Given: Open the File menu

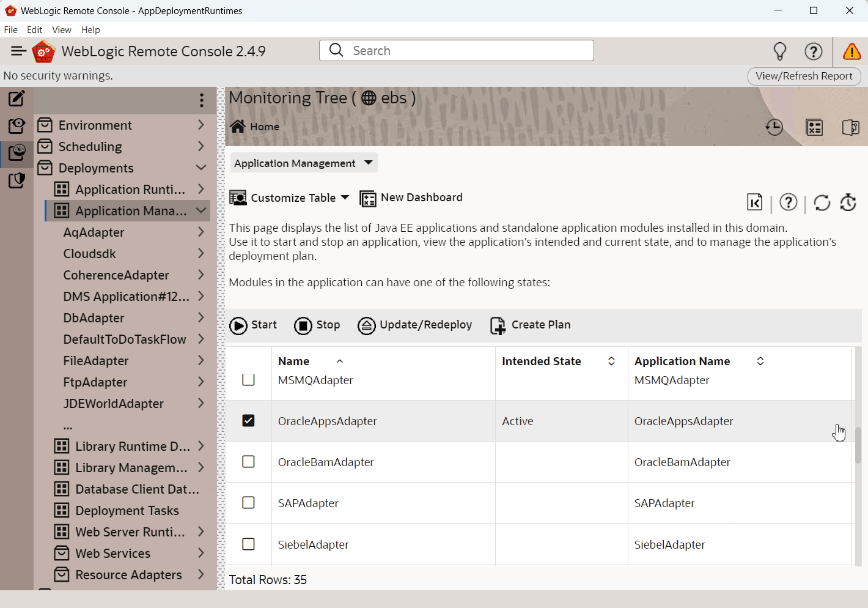Looking at the screenshot, I should coord(11,29).
